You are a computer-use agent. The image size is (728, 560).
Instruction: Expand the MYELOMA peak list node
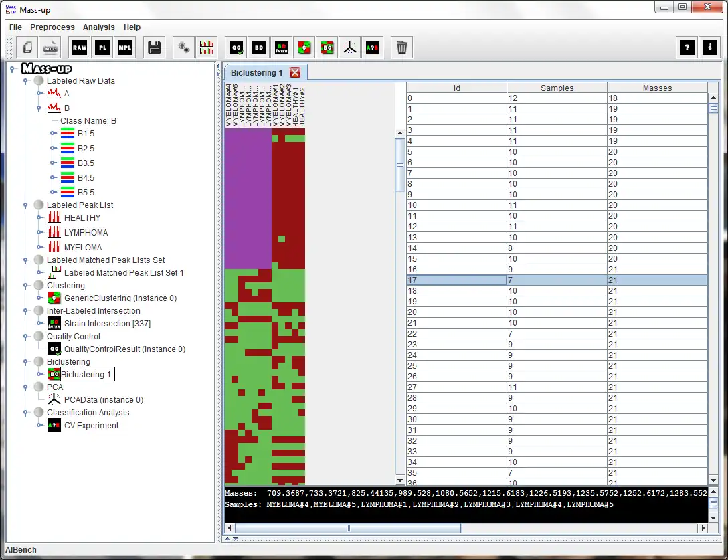39,247
